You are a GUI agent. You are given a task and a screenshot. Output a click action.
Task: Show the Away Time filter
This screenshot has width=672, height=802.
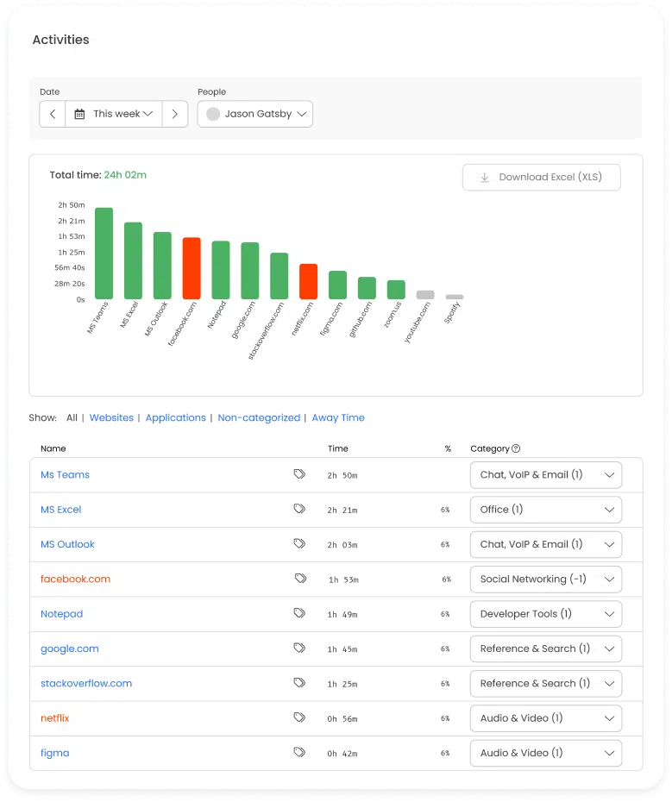(337, 417)
